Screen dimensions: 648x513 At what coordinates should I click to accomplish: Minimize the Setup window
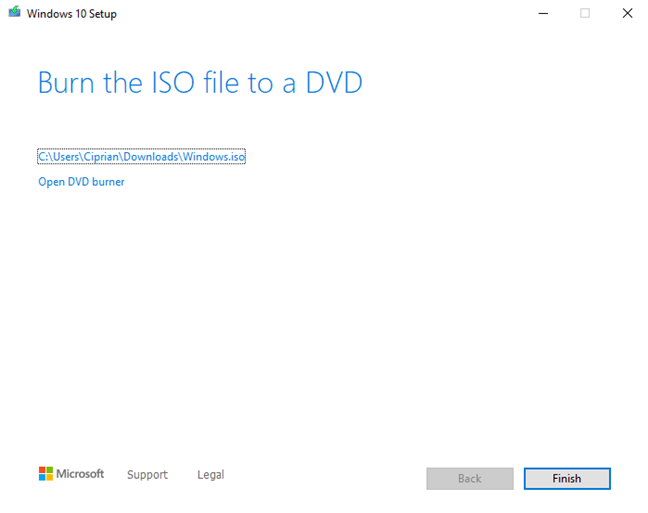click(x=543, y=14)
